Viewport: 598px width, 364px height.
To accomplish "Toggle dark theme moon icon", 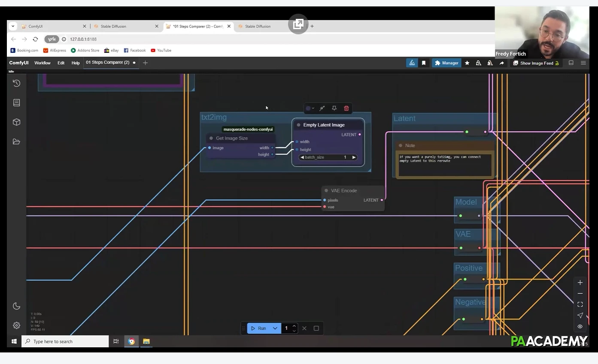I will click(16, 306).
